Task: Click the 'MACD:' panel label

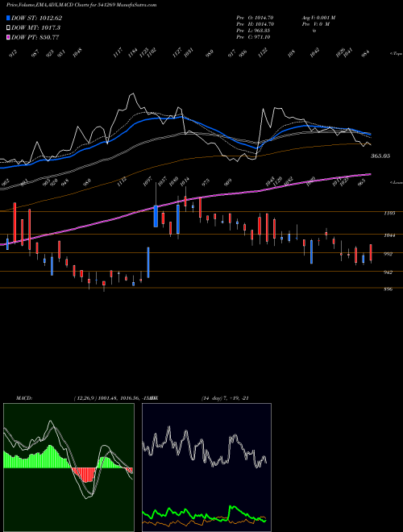Action: tap(24, 398)
